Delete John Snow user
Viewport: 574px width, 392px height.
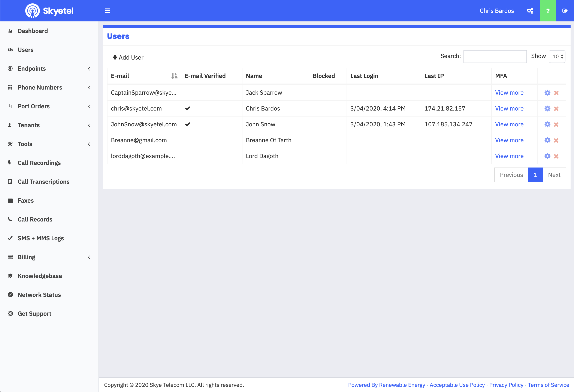(556, 124)
